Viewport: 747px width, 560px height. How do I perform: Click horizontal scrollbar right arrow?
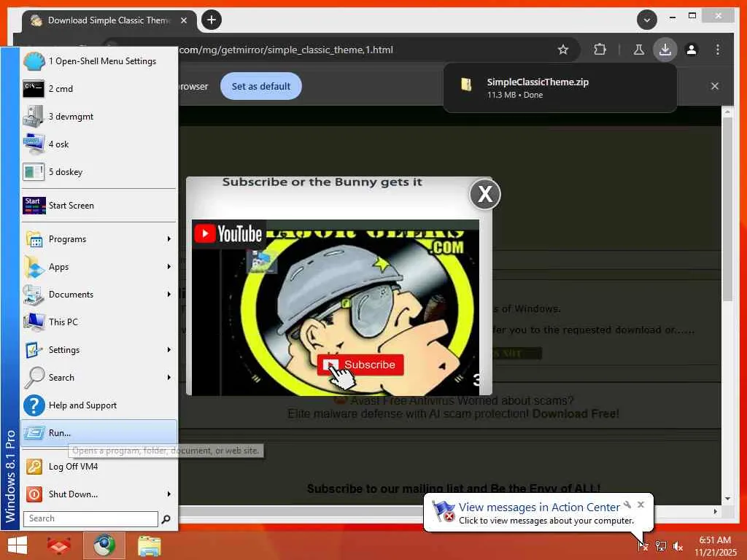tap(715, 511)
